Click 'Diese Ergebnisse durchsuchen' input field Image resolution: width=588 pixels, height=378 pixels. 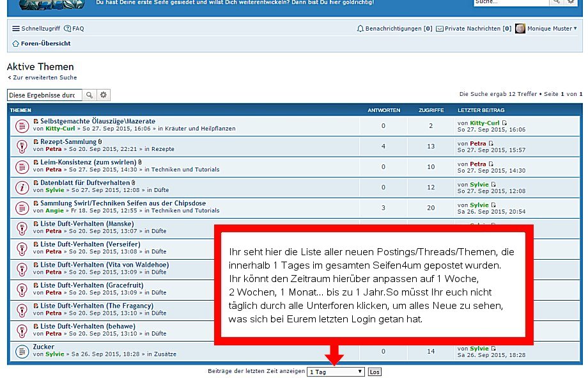(45, 95)
